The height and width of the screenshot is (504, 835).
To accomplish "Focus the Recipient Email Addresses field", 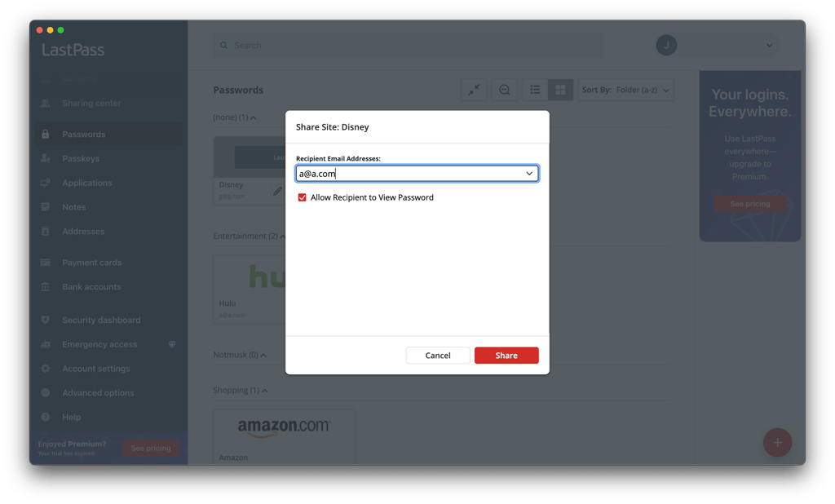I will 417,173.
